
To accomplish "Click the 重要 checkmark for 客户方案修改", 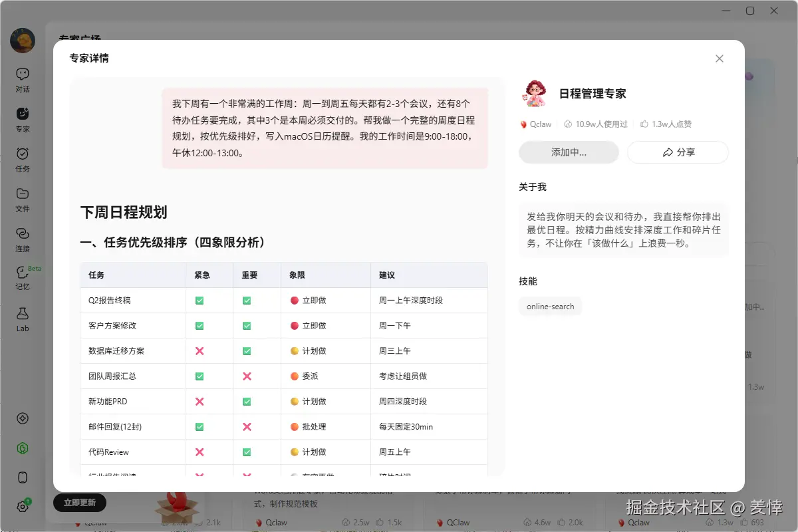I will [x=247, y=326].
